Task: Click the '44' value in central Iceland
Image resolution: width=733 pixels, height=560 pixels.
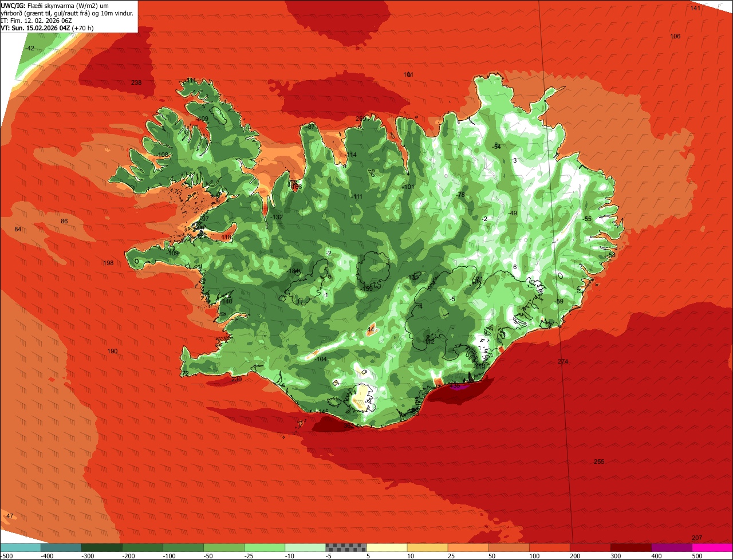Action: 371,329
